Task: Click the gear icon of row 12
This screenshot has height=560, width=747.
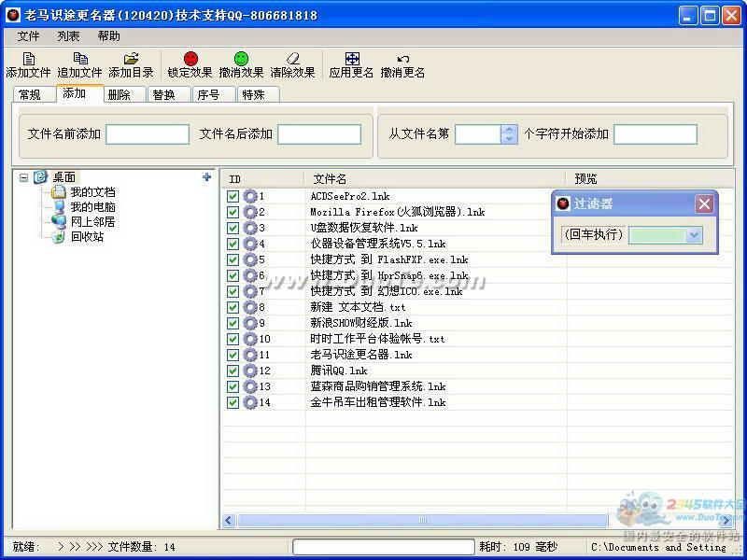Action: (x=250, y=371)
